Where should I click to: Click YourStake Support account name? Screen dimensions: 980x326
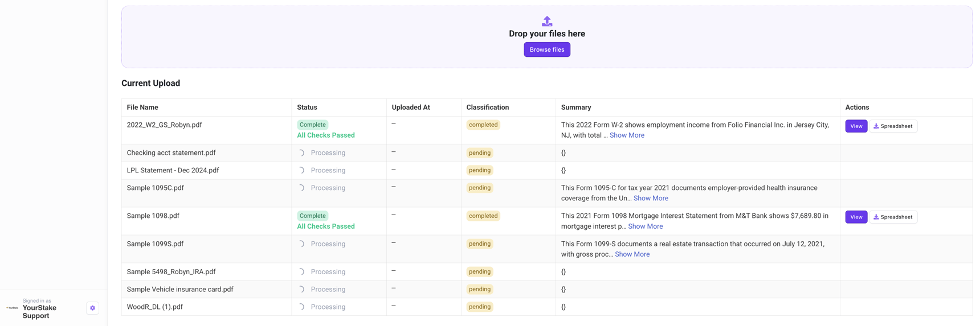click(39, 312)
